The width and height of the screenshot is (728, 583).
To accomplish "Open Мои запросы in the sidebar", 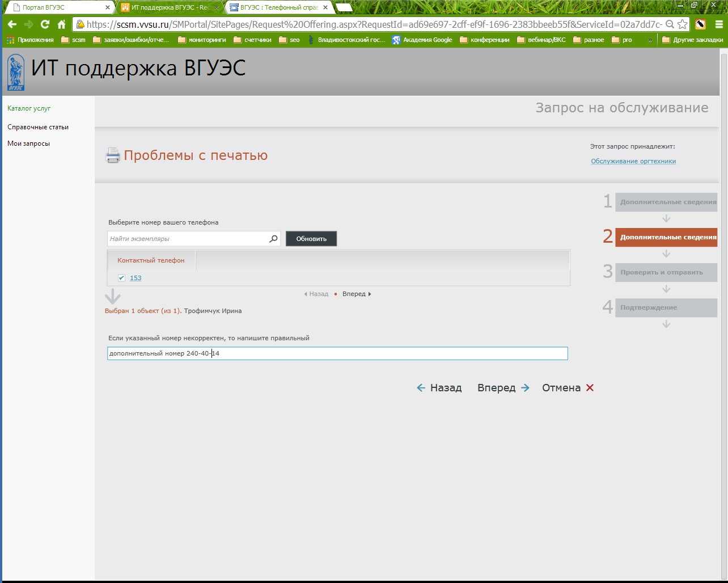I will (x=29, y=143).
